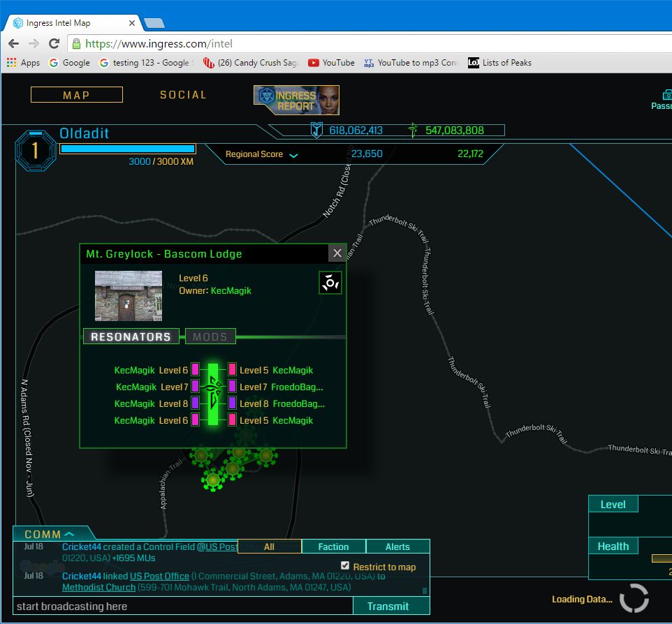The height and width of the screenshot is (624, 672).
Task: Click the Enlightened glyph at the resonator center
Action: [x=213, y=395]
